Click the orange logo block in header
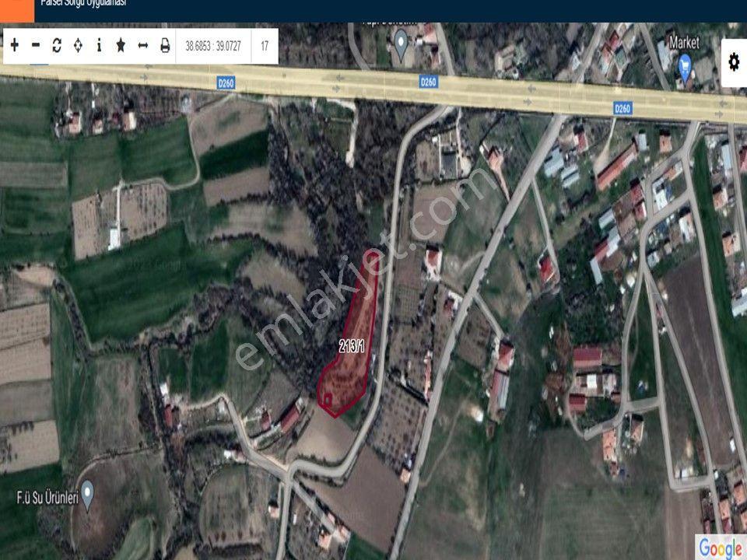This screenshot has height=560, width=747. [x=17, y=11]
